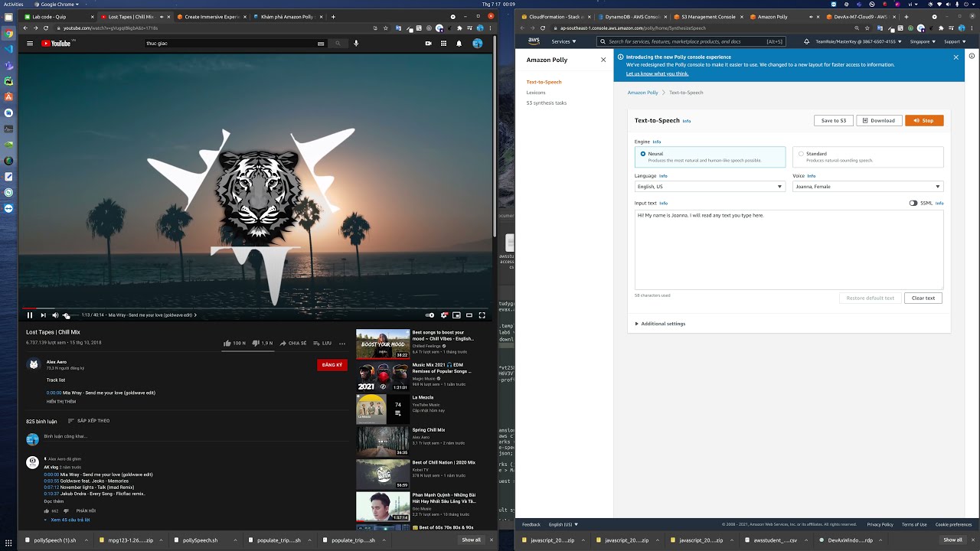
Task: Open the YouTube hamburger guide menu
Action: click(x=30, y=44)
